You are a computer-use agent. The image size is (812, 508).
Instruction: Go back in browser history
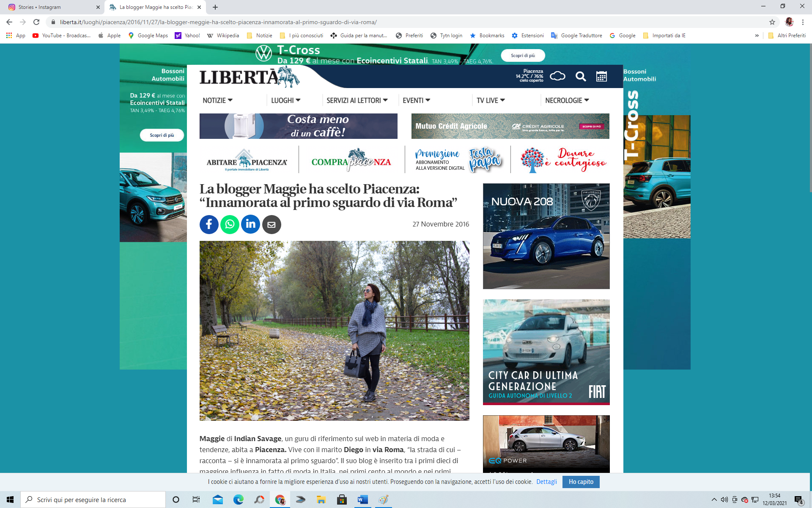click(x=9, y=22)
